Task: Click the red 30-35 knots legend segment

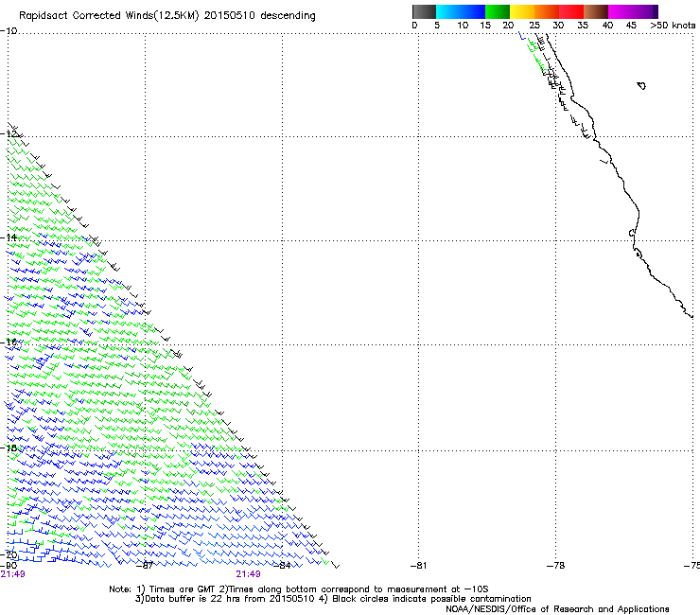Action: click(x=571, y=11)
